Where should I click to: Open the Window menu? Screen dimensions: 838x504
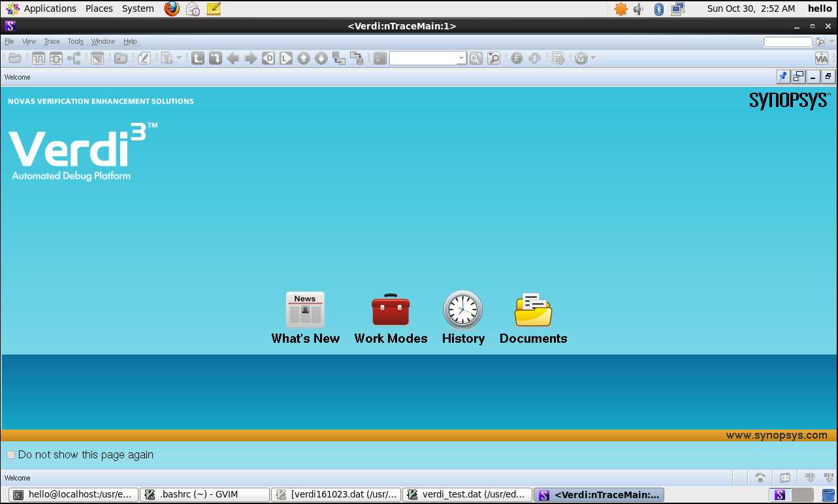point(103,41)
